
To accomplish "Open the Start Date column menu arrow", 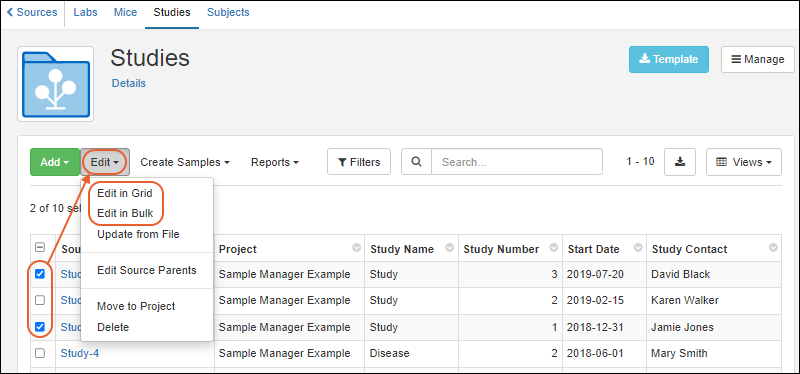I will point(638,247).
